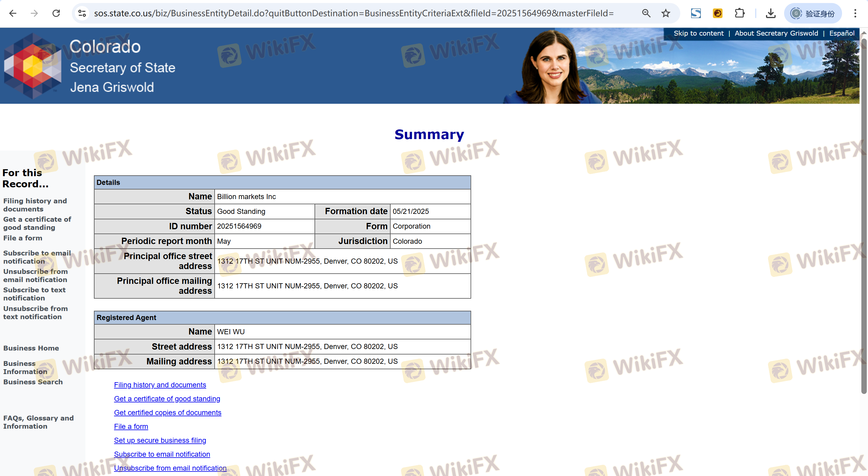This screenshot has width=868, height=476.
Task: Open the downloads tray icon
Action: pos(770,13)
